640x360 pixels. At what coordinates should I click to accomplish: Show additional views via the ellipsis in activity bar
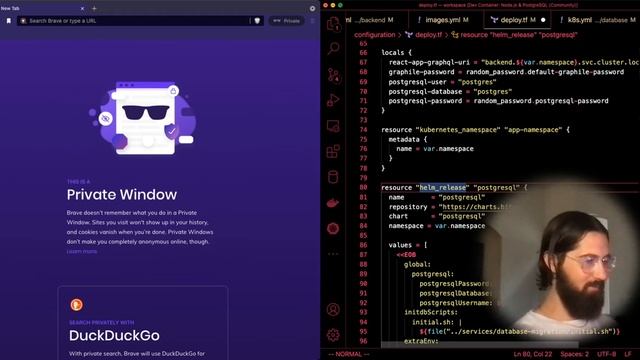click(x=333, y=254)
